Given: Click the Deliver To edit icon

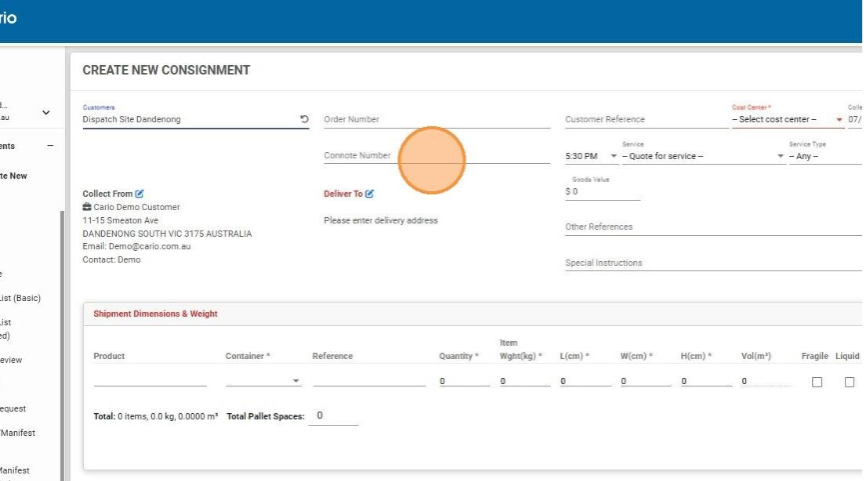Looking at the screenshot, I should point(370,193).
